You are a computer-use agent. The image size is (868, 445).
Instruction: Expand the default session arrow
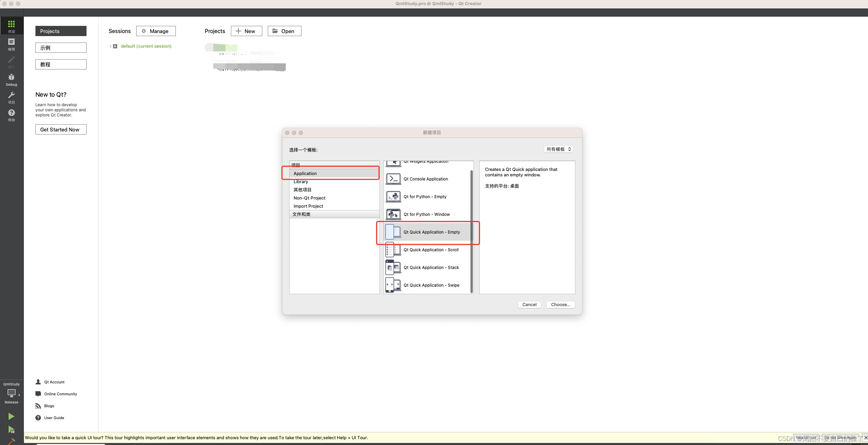[115, 46]
